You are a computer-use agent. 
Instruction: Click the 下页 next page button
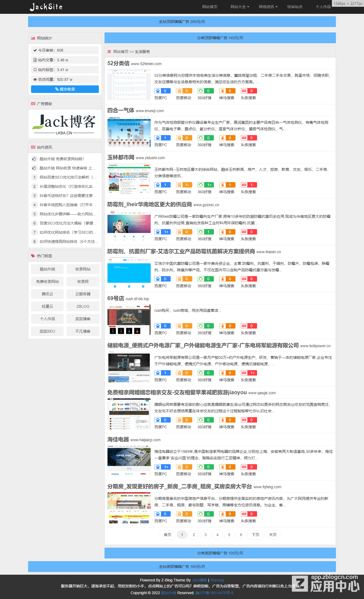click(255, 535)
